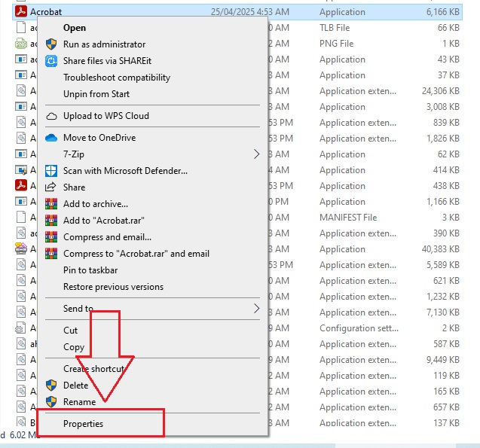Select Add to archive...

click(x=96, y=204)
